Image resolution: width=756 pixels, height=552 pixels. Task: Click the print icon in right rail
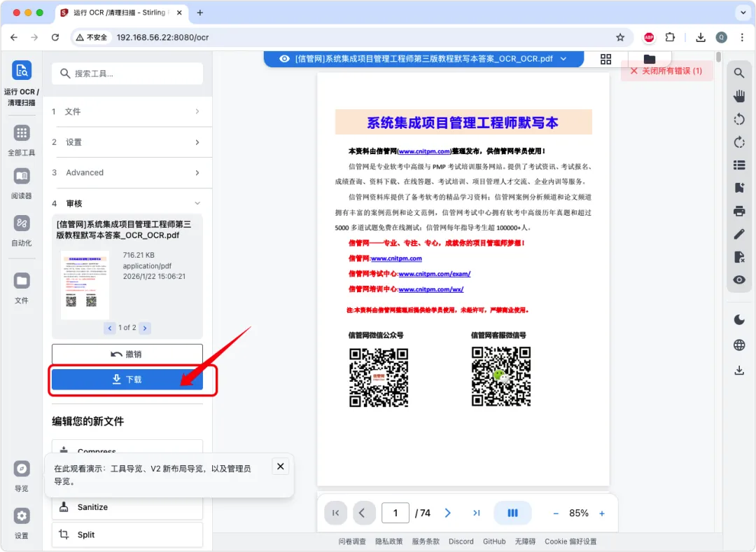(739, 211)
